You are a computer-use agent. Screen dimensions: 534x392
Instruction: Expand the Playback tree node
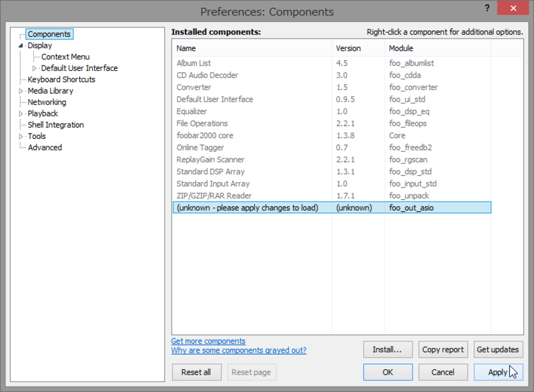click(x=21, y=114)
